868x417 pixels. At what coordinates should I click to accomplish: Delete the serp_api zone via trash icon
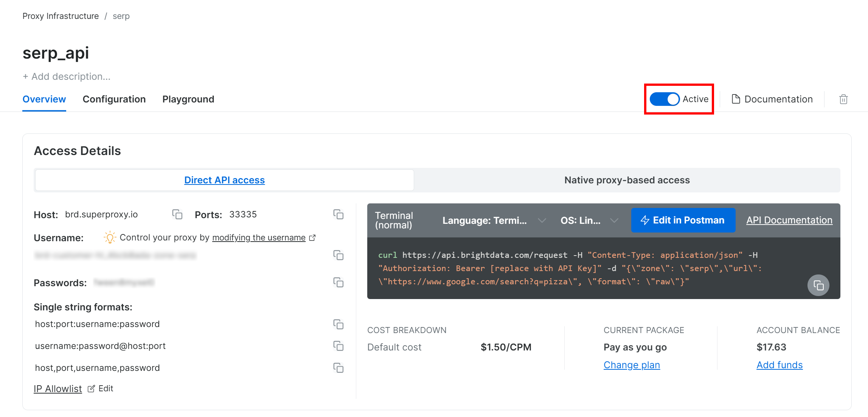[x=843, y=99]
